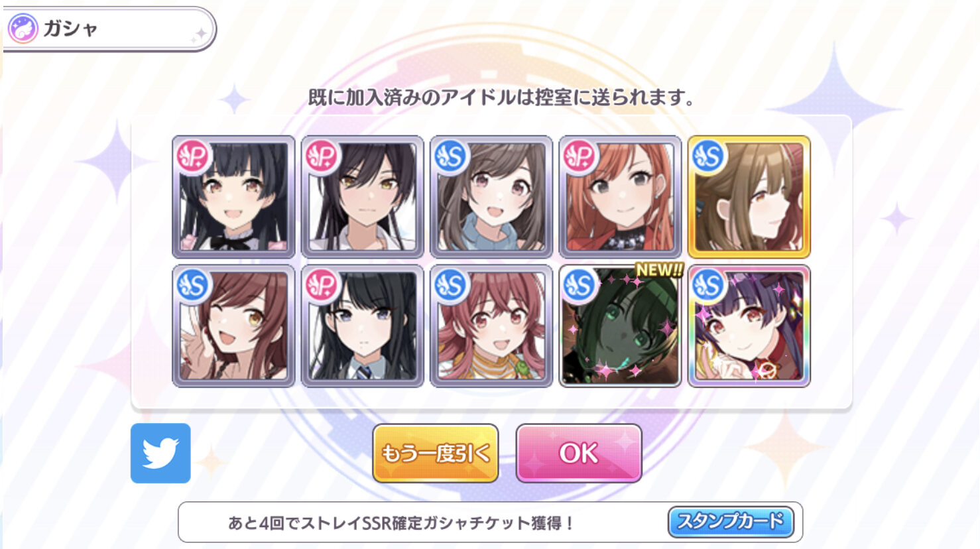The image size is (980, 549).
Task: Select the NEW!! silhouetted green-haired idol card
Action: [x=620, y=326]
